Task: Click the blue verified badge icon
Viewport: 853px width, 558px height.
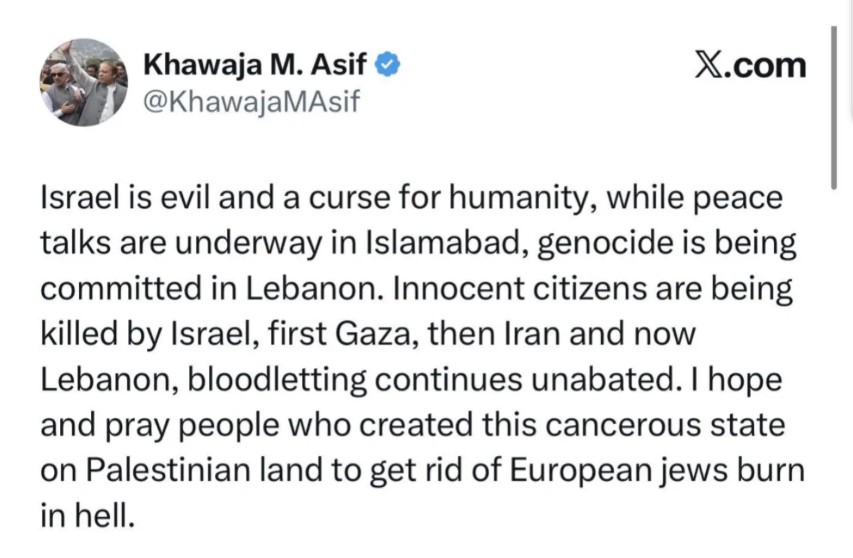Action: (x=390, y=66)
